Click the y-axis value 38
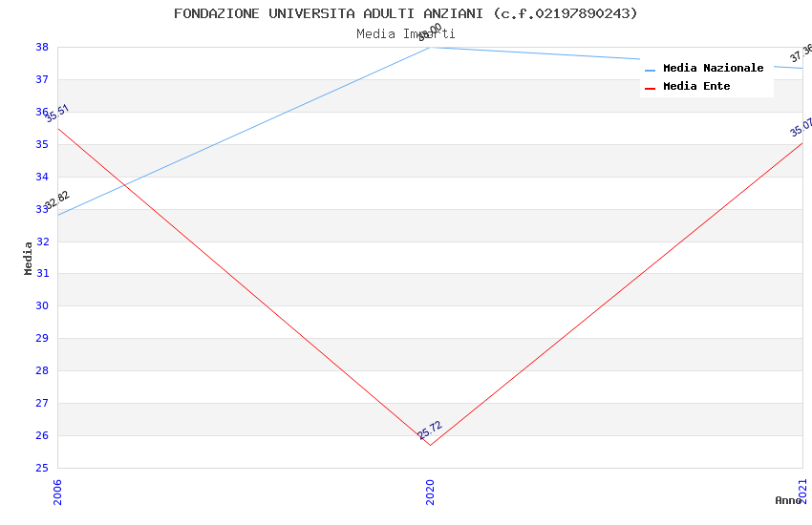Viewport: 812px width, 525px height. [x=42, y=47]
